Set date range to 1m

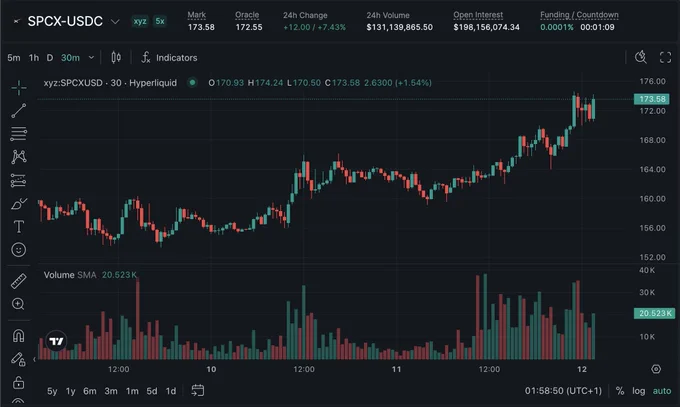[132, 391]
